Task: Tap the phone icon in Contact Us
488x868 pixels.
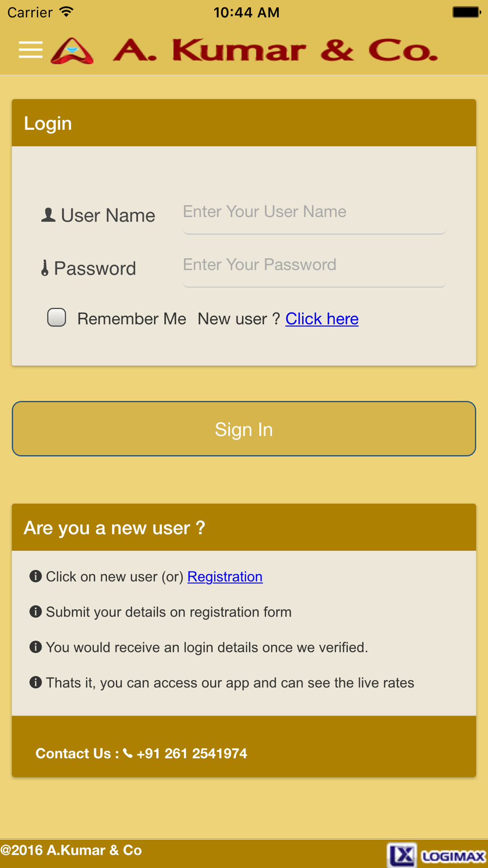Action: (x=128, y=753)
